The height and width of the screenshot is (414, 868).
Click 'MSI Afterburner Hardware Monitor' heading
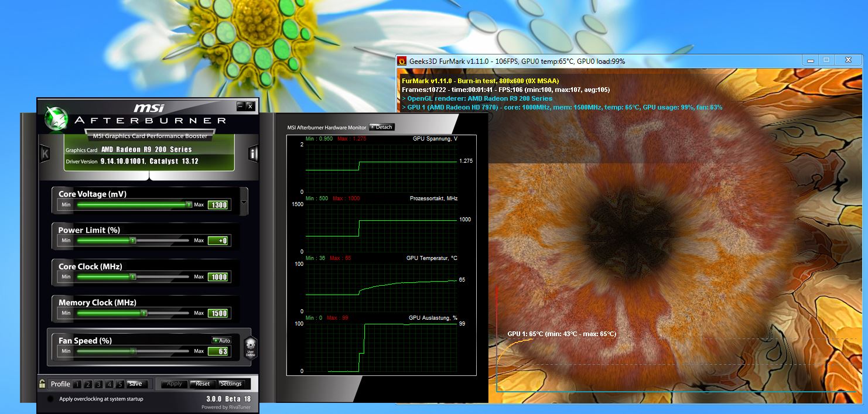(x=326, y=128)
